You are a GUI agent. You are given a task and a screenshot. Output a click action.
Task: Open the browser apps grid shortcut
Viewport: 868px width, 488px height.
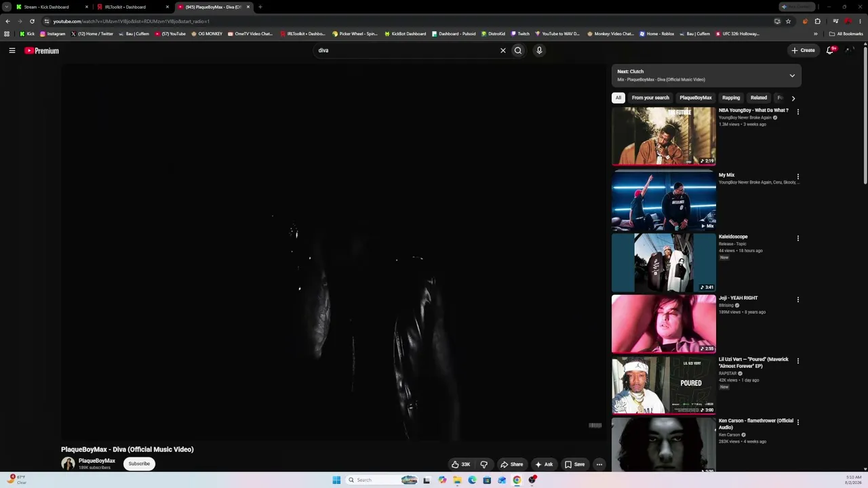click(7, 34)
